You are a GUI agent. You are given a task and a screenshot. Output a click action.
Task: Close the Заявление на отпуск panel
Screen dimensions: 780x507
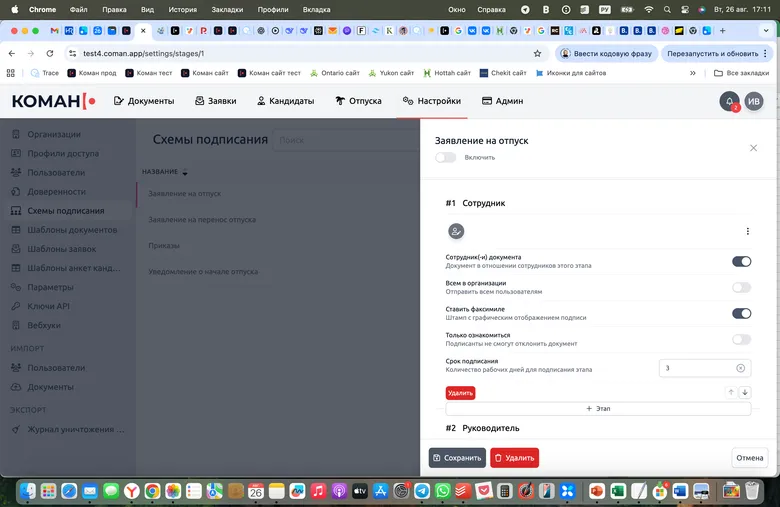tap(753, 148)
